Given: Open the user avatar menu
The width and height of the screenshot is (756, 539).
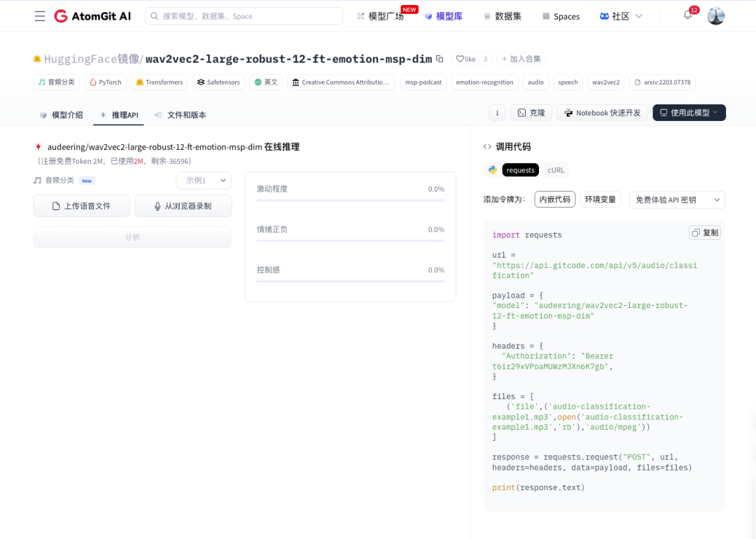Looking at the screenshot, I should click(x=716, y=16).
